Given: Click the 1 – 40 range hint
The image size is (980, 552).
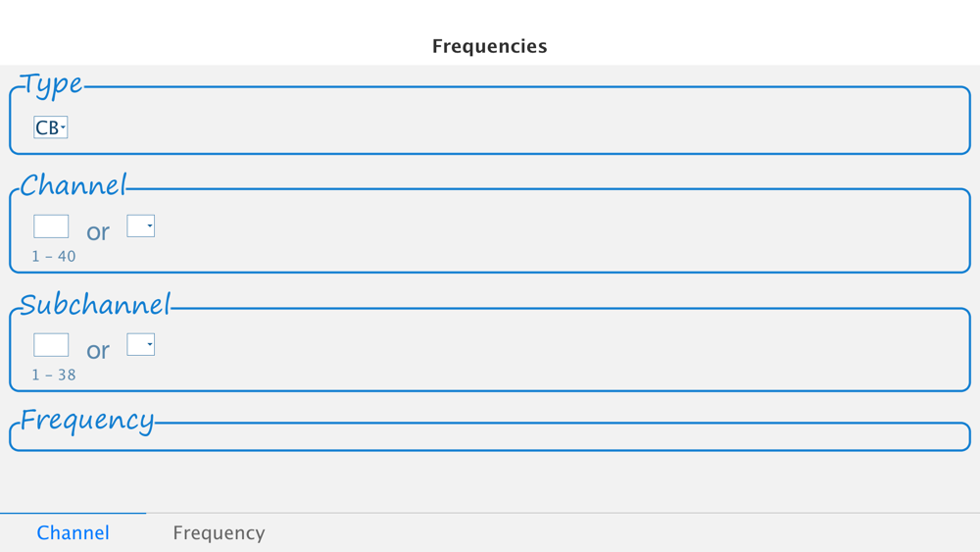Looking at the screenshot, I should pos(54,256).
